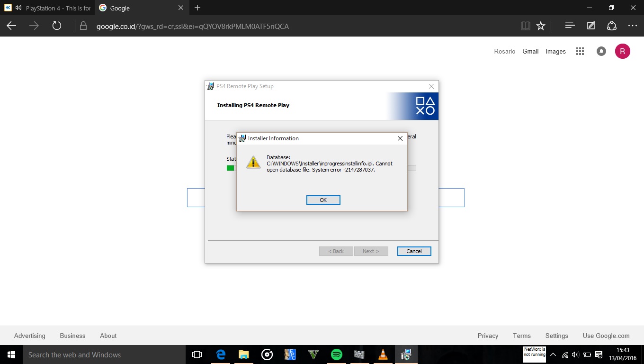Open the volume tray icon
644x364 pixels.
point(576,355)
